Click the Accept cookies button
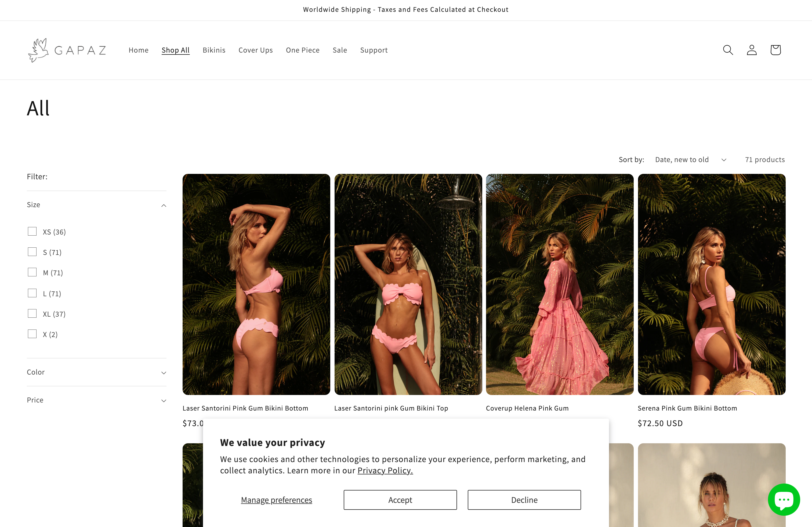812x527 pixels. tap(400, 500)
